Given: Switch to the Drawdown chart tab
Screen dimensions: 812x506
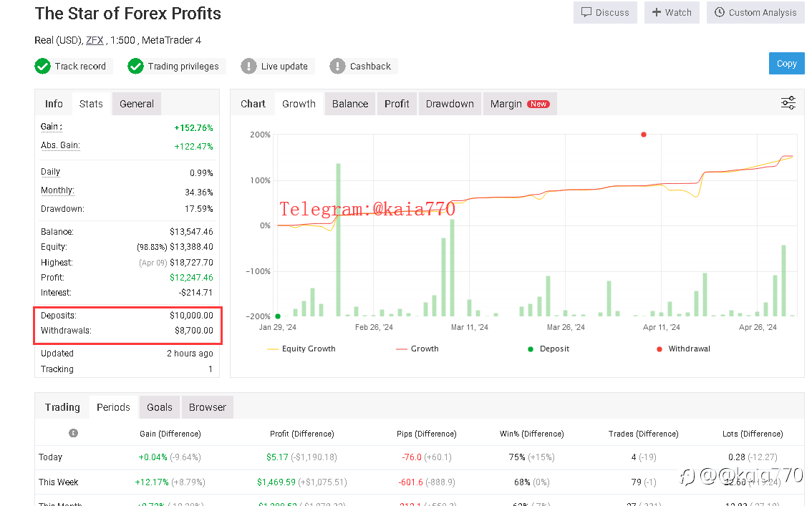Looking at the screenshot, I should (x=450, y=104).
